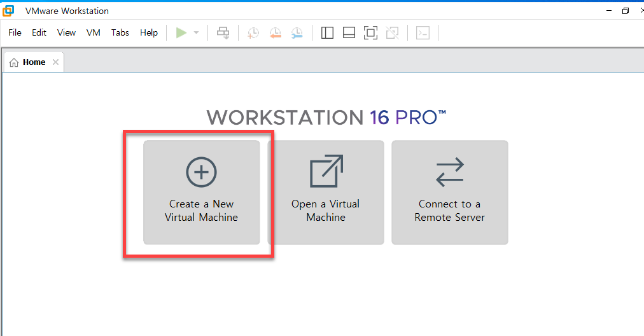644x336 pixels.
Task: Open the Edit menu
Action: pos(39,32)
